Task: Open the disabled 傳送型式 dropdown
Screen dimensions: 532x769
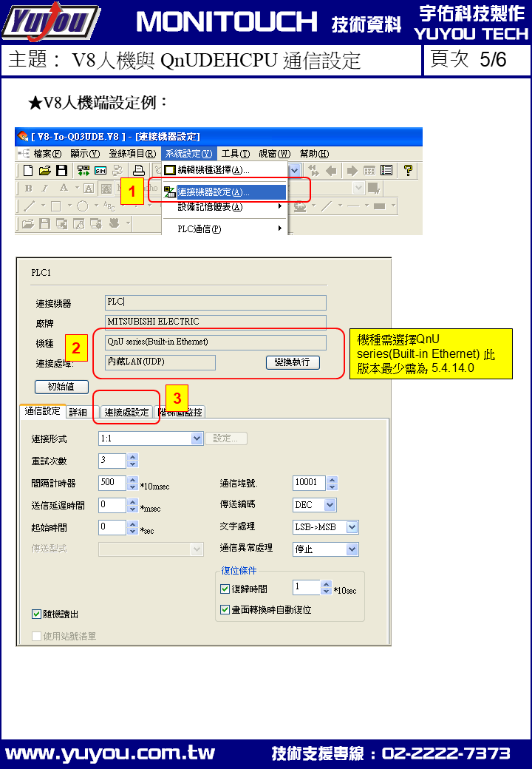Action: 197,549
